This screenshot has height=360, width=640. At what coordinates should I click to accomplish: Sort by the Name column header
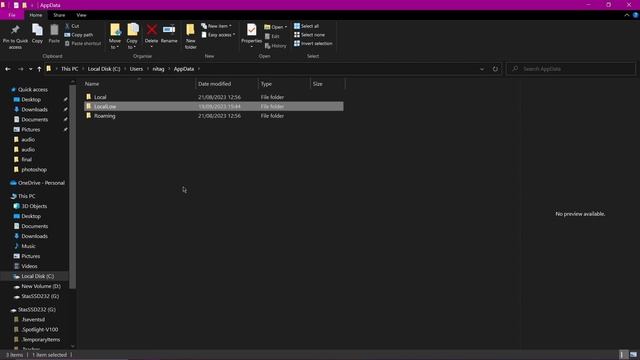139,84
